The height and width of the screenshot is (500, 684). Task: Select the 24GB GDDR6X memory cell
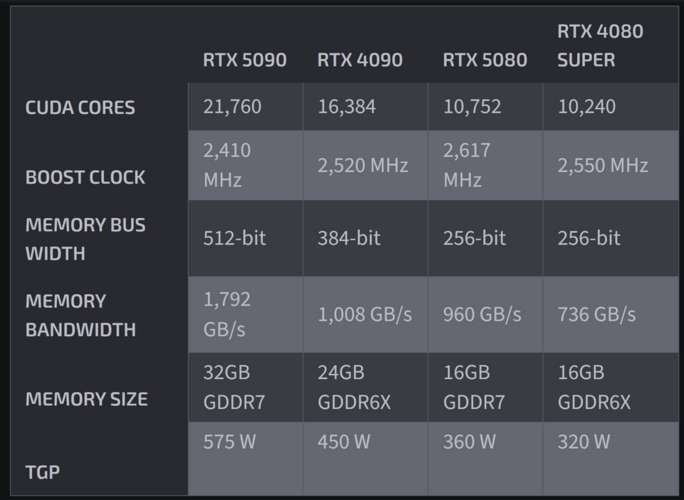pos(366,387)
